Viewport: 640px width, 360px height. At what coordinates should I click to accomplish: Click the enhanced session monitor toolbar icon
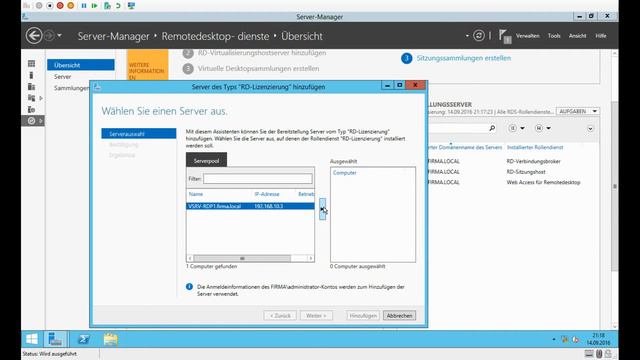pyautogui.click(x=131, y=6)
